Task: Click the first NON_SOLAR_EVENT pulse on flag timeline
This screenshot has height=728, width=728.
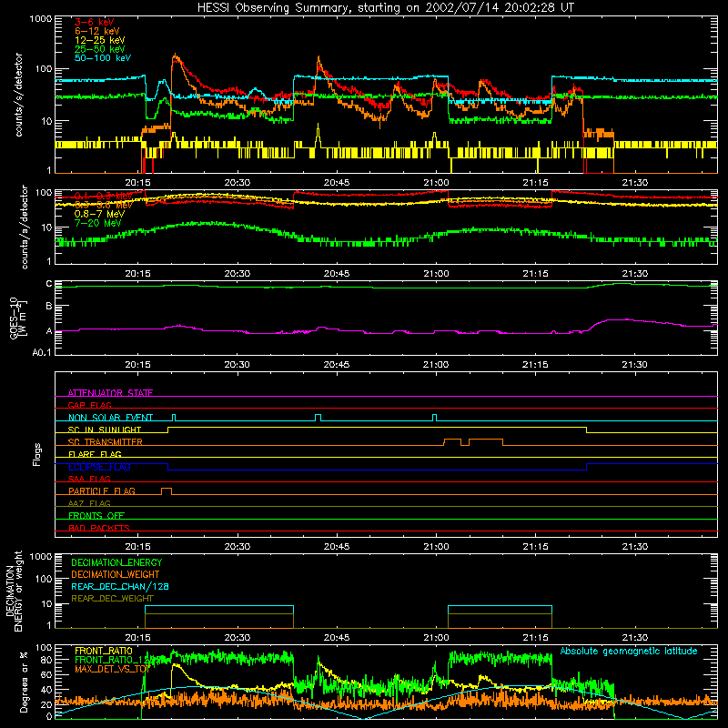Action: click(x=174, y=418)
